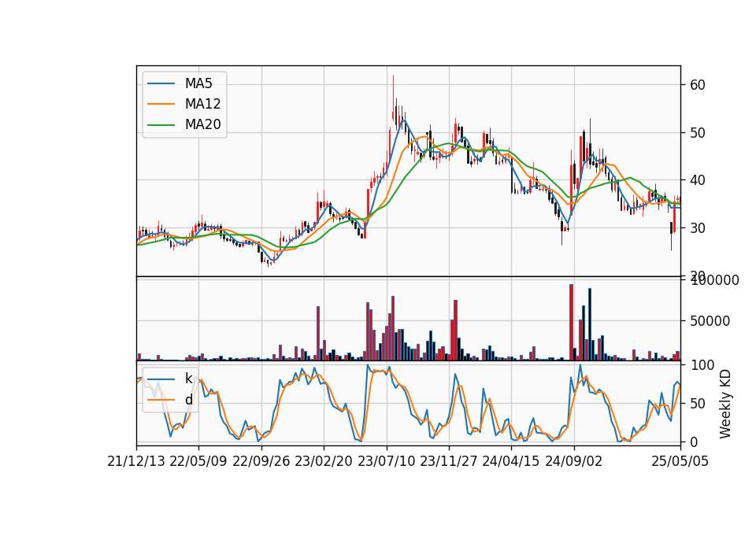
Task: Click the date label 22/09/26
Action: point(261,462)
